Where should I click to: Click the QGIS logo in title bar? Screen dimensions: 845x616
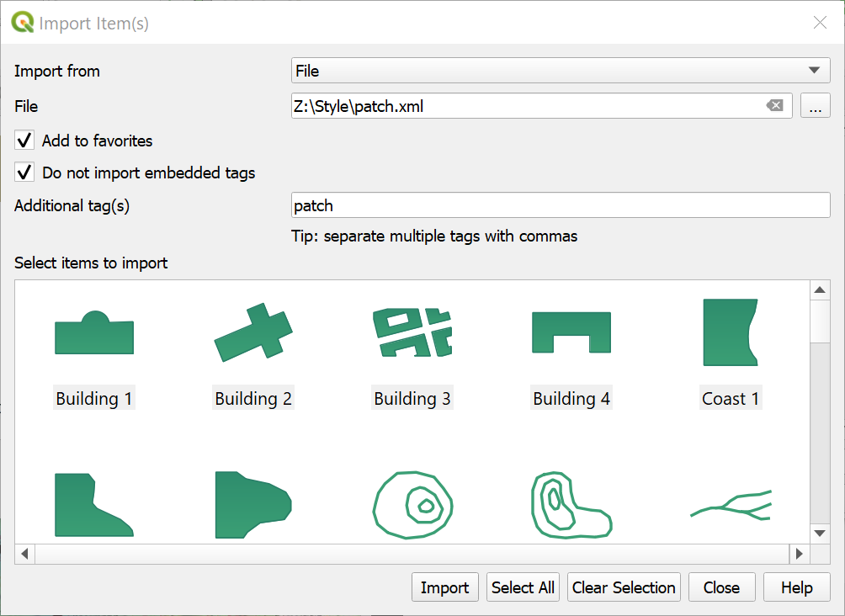pyautogui.click(x=22, y=23)
